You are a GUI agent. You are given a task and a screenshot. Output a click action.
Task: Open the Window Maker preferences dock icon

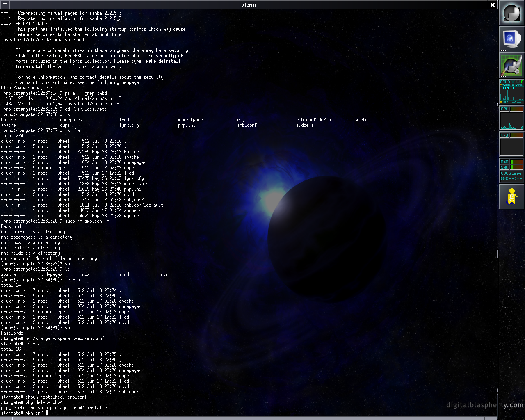click(511, 66)
